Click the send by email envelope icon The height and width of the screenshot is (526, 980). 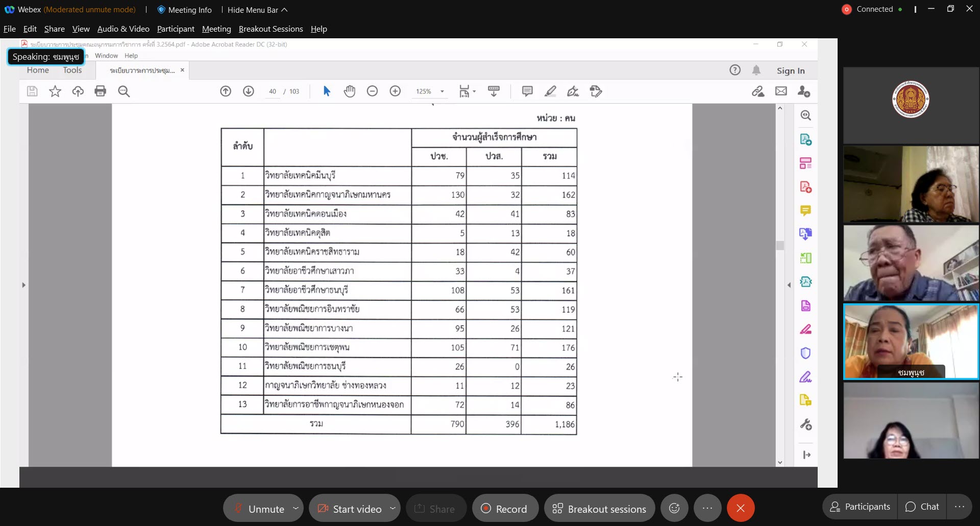781,91
